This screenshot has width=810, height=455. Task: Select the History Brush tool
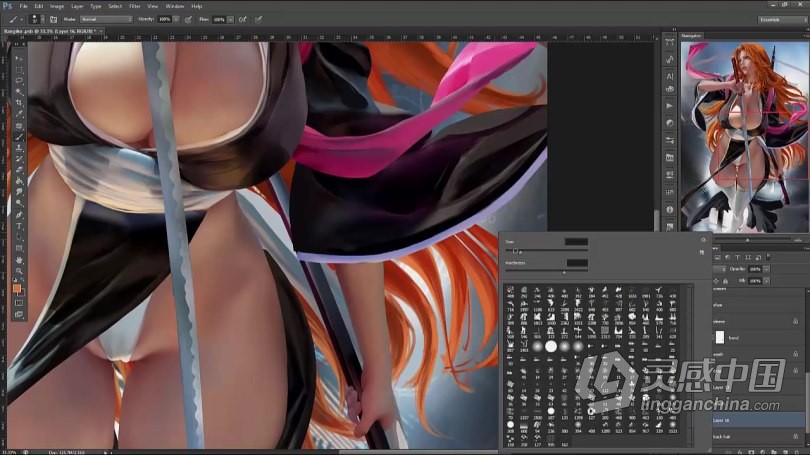click(19, 159)
